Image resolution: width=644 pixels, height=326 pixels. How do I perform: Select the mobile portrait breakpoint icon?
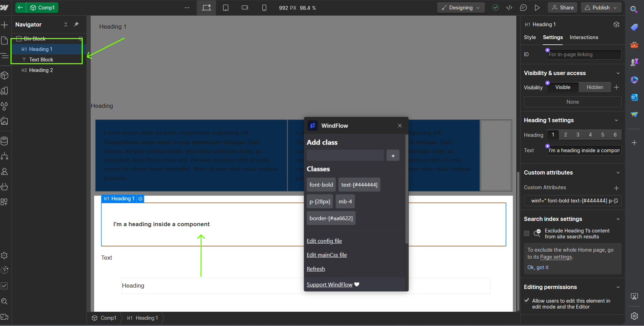tap(264, 8)
